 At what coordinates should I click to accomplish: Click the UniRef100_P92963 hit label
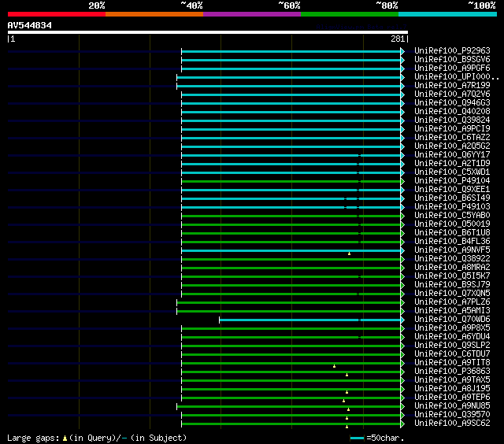tap(452, 50)
